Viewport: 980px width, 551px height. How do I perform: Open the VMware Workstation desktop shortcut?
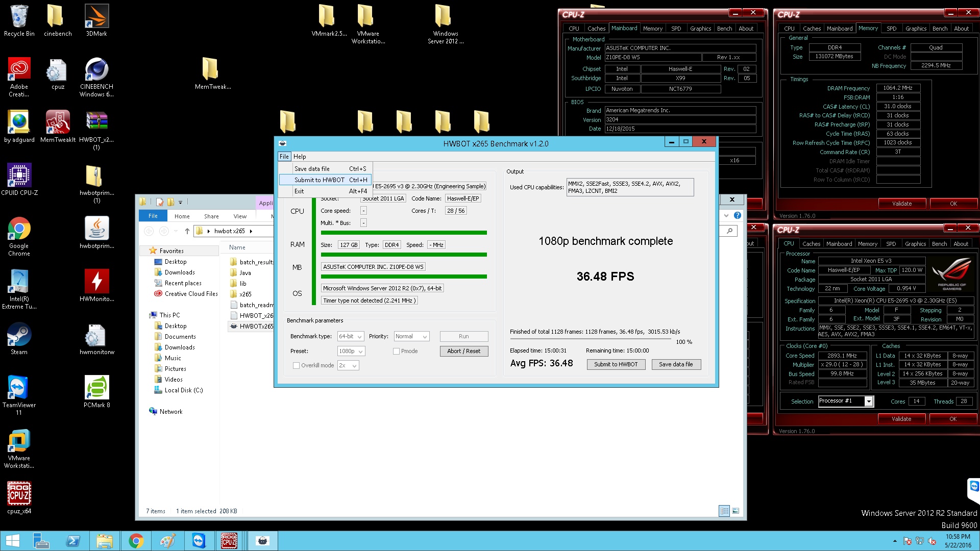(x=19, y=448)
